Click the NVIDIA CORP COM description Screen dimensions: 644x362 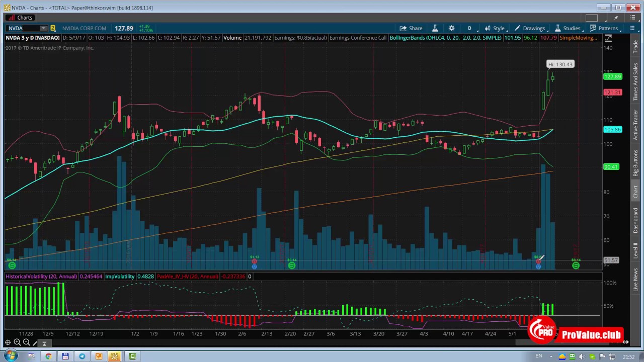coord(84,28)
